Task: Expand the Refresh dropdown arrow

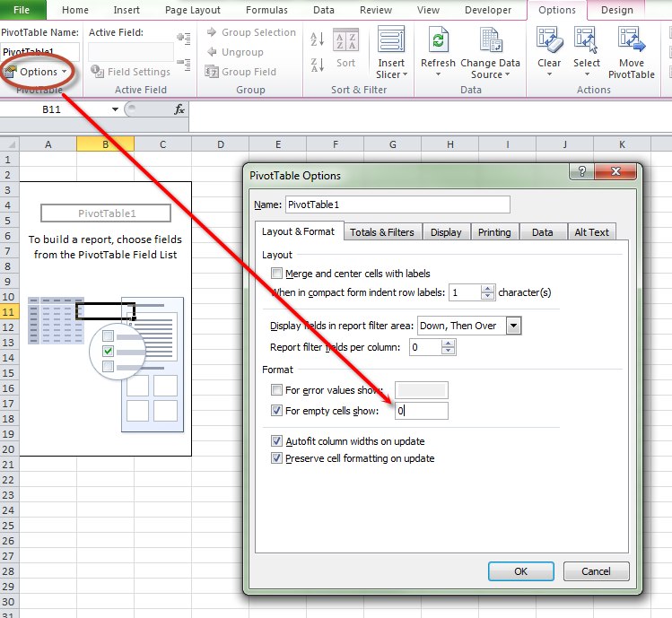Action: coord(438,74)
